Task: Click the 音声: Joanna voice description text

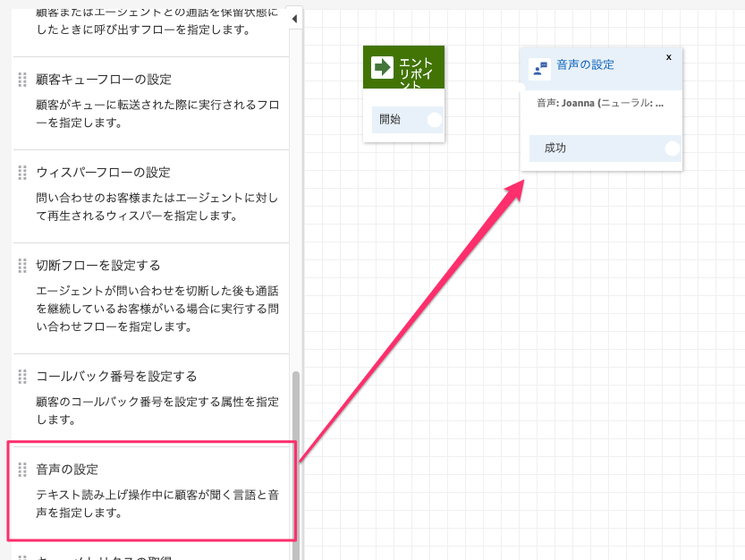Action: point(600,103)
